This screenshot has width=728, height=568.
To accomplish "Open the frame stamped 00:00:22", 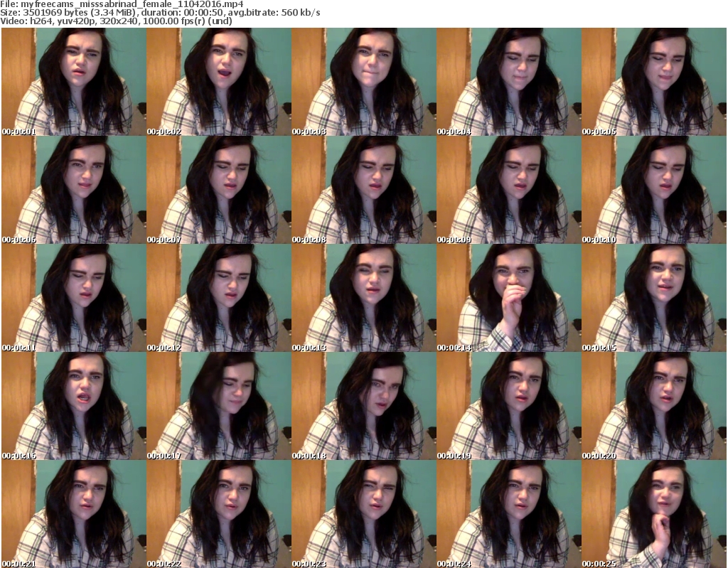I will point(218,514).
